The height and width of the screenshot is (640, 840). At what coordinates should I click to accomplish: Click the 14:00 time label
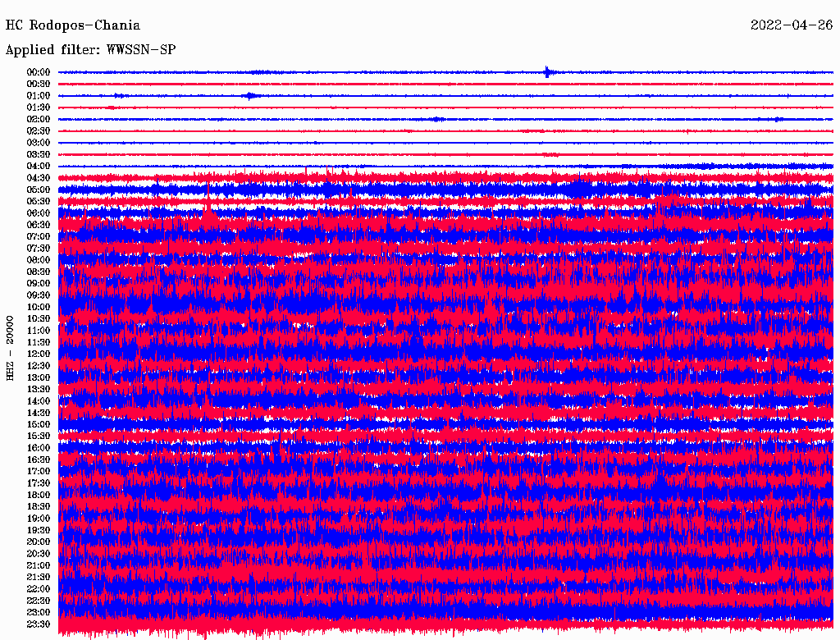39,401
